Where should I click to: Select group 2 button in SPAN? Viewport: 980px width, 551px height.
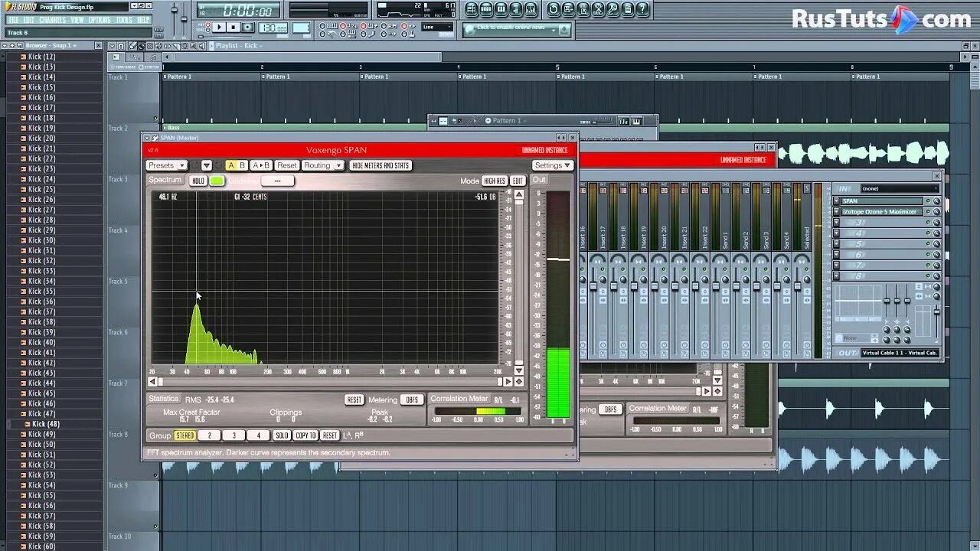[210, 435]
